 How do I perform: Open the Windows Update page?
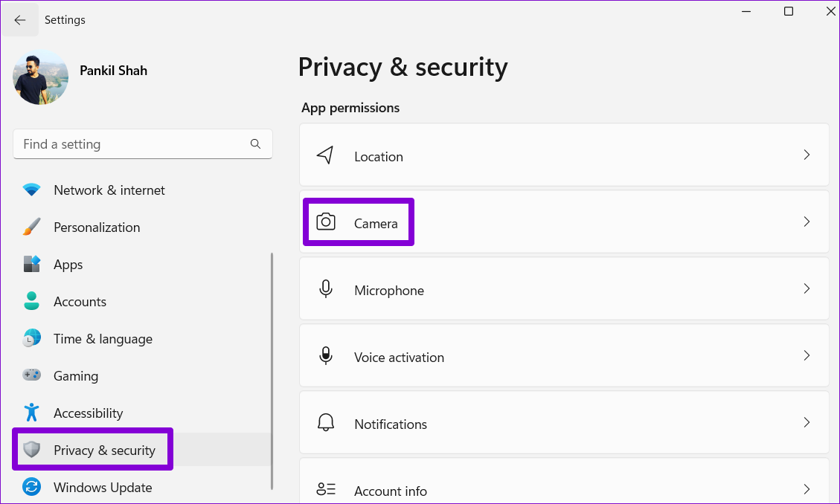tap(103, 488)
